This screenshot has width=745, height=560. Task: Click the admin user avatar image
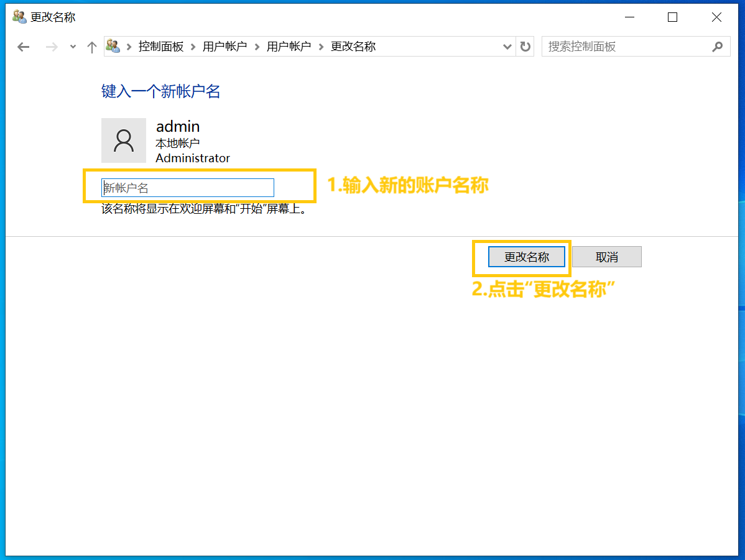(x=124, y=140)
